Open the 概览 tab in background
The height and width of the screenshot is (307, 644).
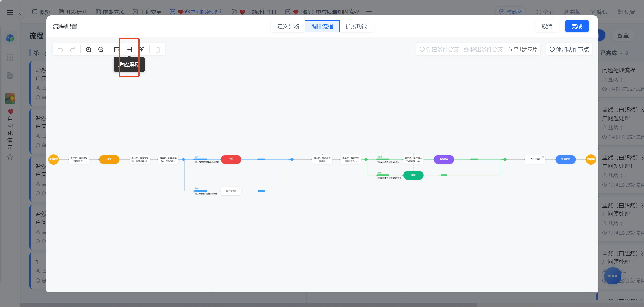click(x=41, y=12)
